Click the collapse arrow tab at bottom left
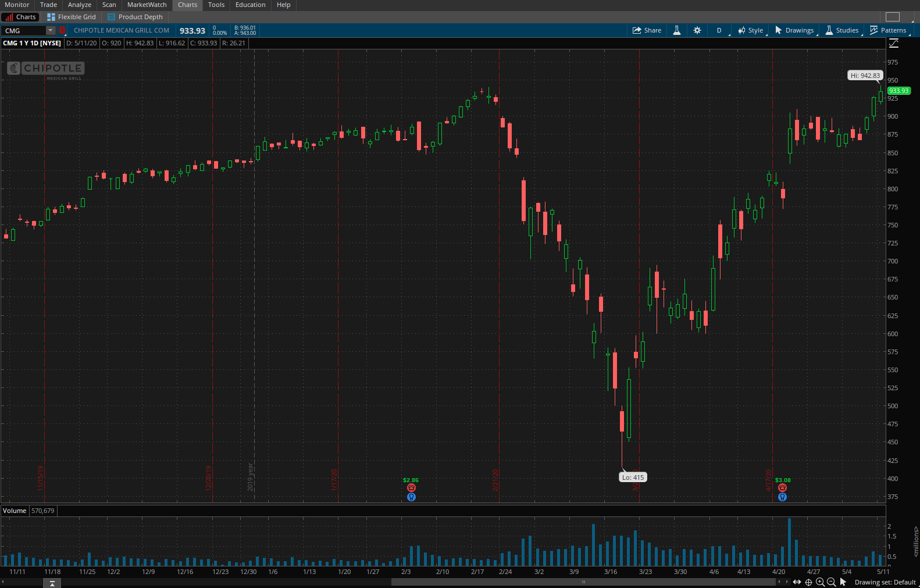 click(52, 583)
